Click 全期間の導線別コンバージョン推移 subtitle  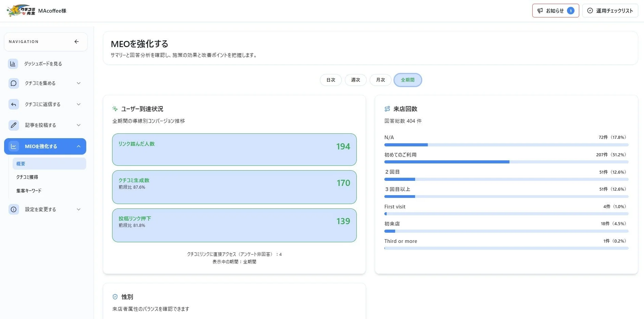coord(149,121)
